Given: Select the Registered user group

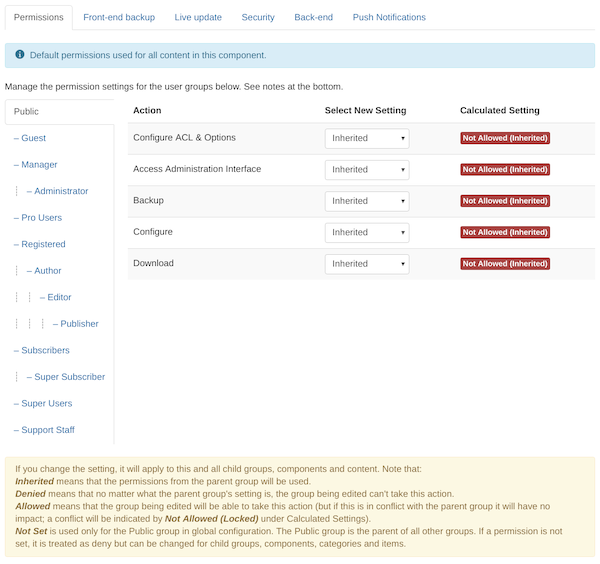Looking at the screenshot, I should [x=43, y=244].
